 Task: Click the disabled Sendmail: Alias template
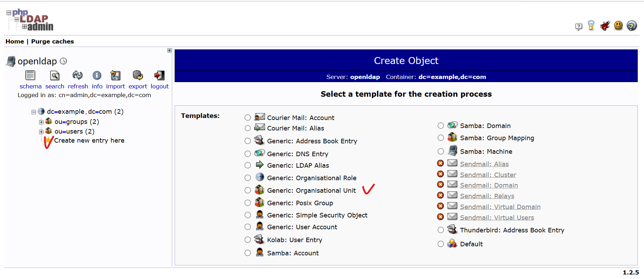click(x=484, y=164)
